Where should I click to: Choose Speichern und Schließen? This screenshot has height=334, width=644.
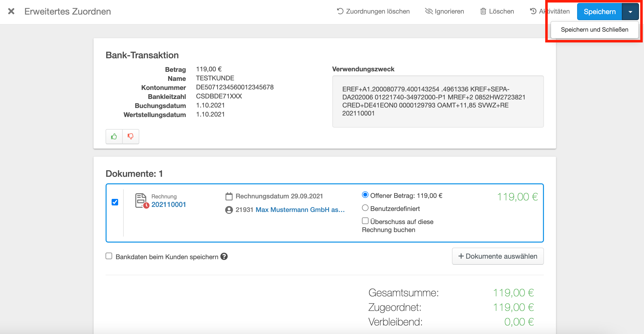point(594,30)
